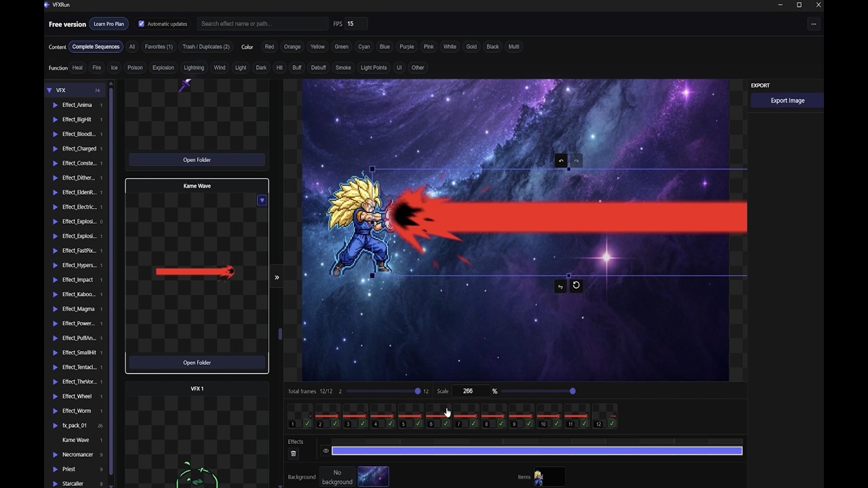Screen dimensions: 868x488
Task: Click the redo arrow above the selection box
Action: [x=576, y=161]
